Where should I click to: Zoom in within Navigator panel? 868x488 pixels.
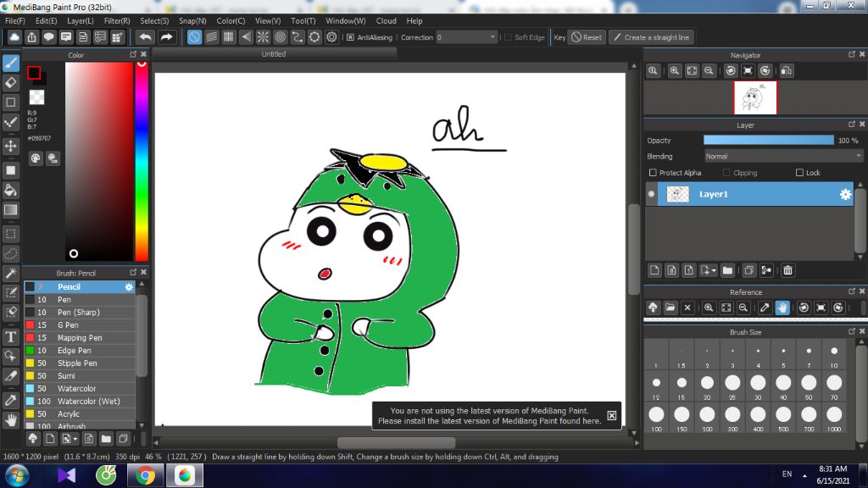pos(674,71)
